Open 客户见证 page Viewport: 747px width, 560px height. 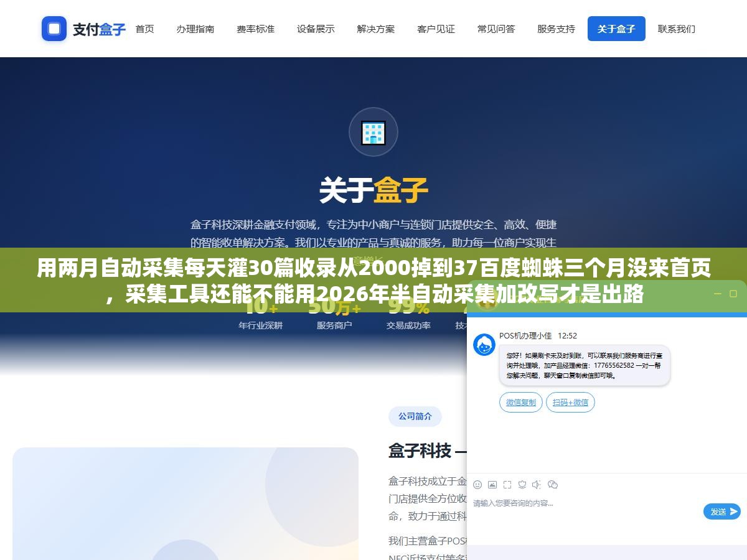click(x=436, y=29)
